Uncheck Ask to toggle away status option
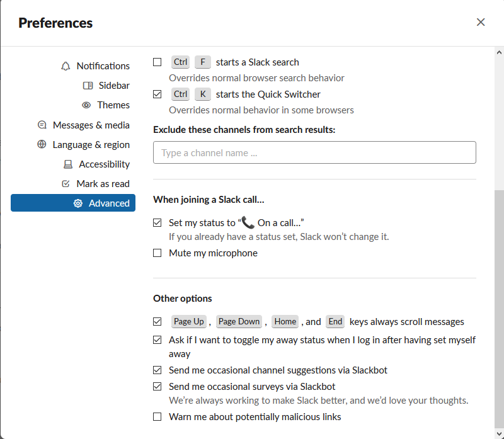This screenshot has width=504, height=439. [x=157, y=339]
